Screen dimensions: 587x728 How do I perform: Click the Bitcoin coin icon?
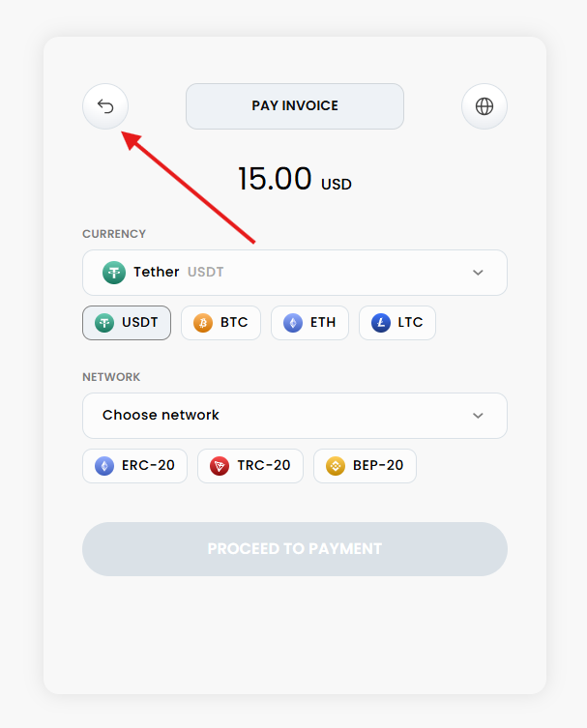coord(203,323)
